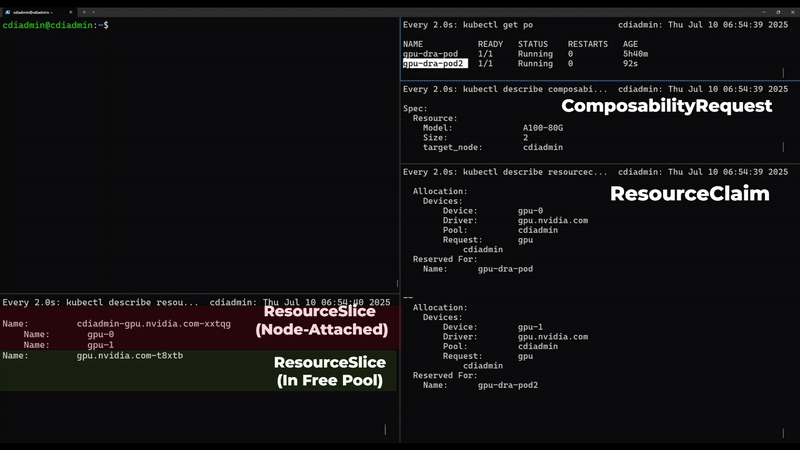Click the highlighted gpu-dra-pod2 pod name
Image resolution: width=800 pixels, height=450 pixels.
pos(433,63)
